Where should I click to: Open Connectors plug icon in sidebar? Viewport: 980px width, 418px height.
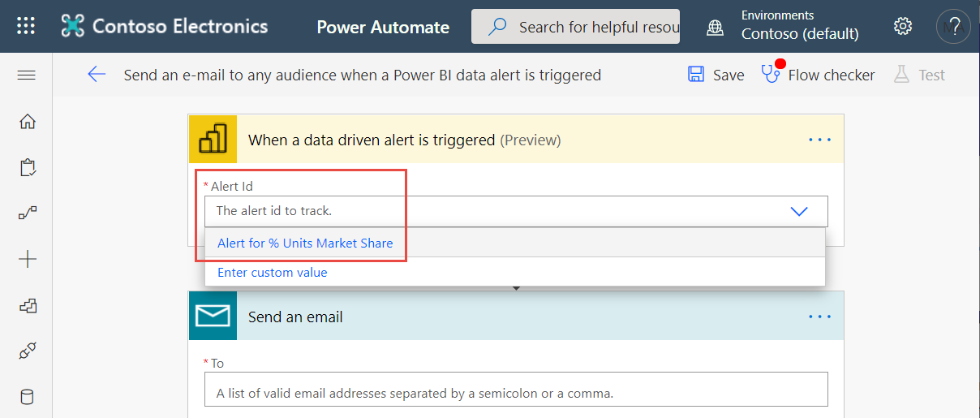coord(28,351)
